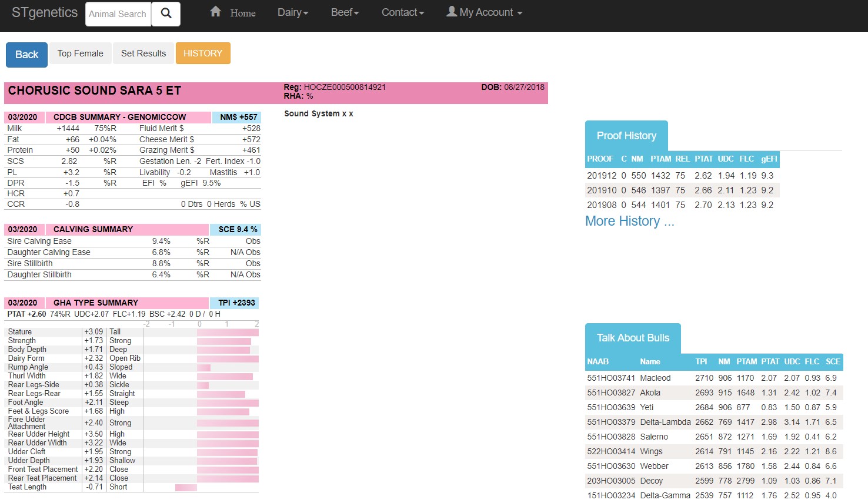This screenshot has width=868, height=503.
Task: Click bull name Delta-Lambda
Action: pos(665,422)
